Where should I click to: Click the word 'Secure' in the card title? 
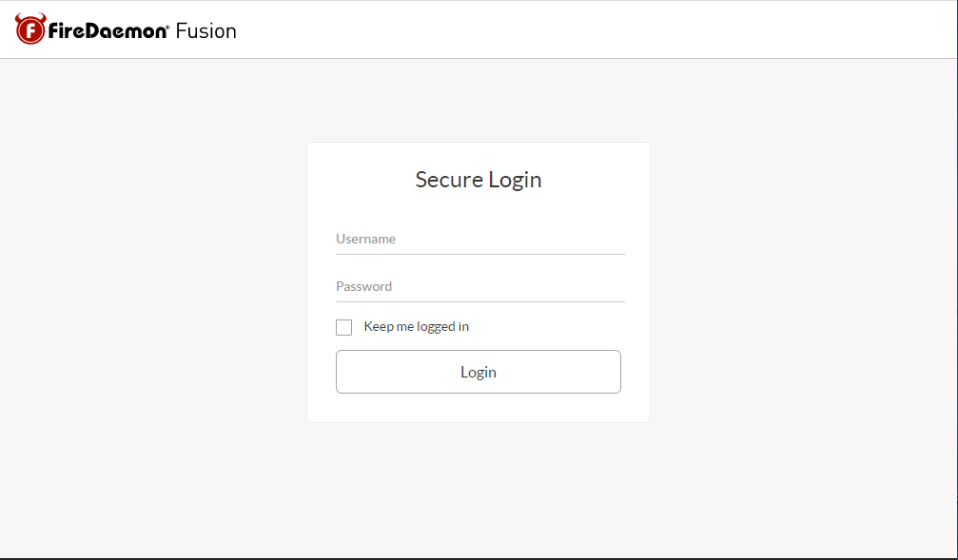pos(448,180)
